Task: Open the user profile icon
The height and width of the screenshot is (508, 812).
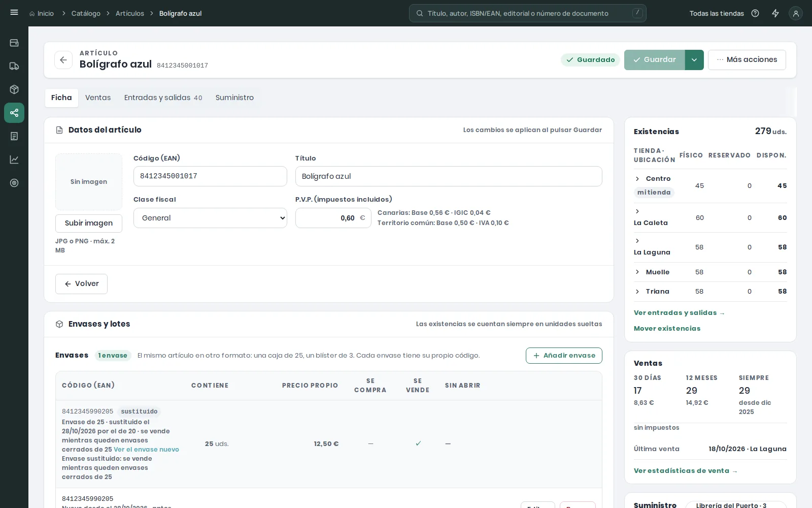Action: point(796,13)
